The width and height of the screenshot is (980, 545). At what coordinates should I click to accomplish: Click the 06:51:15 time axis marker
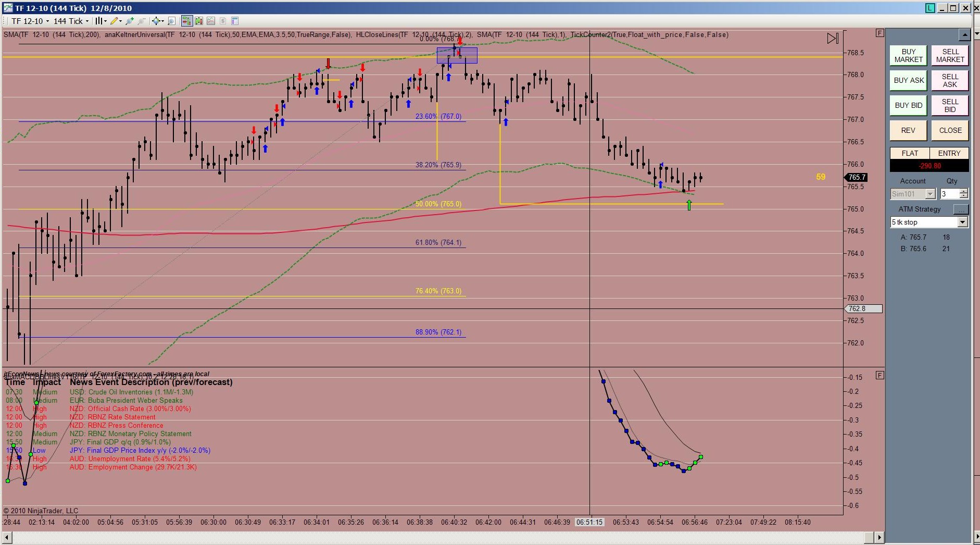(x=589, y=522)
